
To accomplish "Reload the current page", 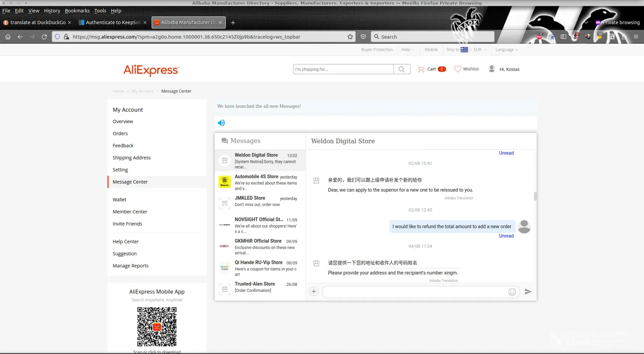I will click(44, 37).
